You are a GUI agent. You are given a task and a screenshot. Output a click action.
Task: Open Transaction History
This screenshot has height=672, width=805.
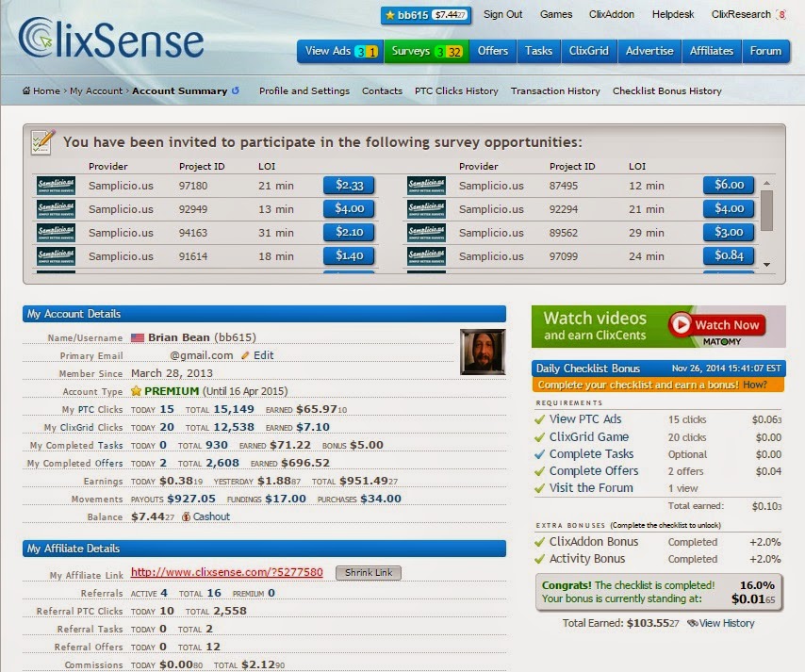click(555, 90)
